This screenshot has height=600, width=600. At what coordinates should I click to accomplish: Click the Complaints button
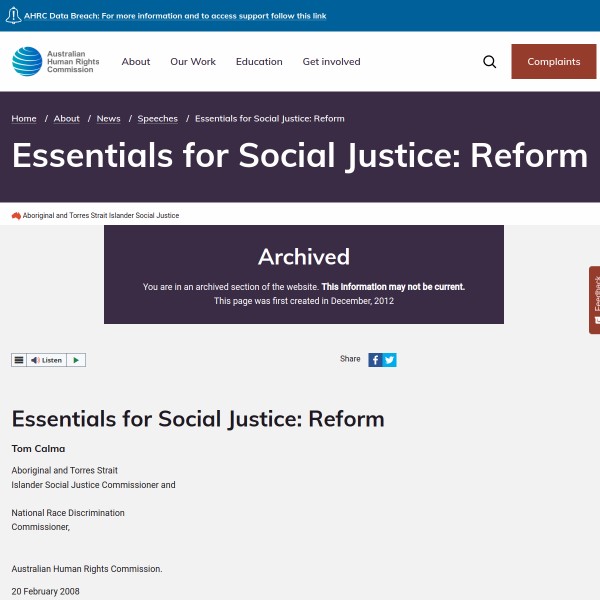pyautogui.click(x=553, y=62)
